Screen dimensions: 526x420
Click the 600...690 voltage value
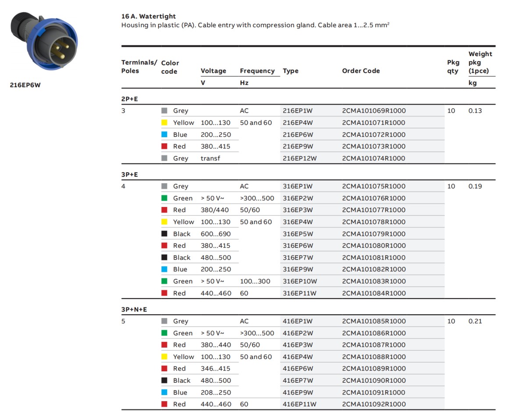pos(216,234)
